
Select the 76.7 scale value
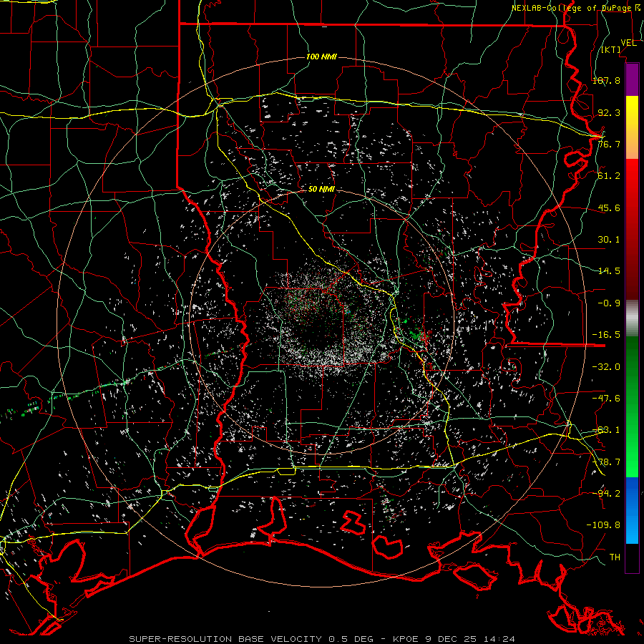click(609, 144)
